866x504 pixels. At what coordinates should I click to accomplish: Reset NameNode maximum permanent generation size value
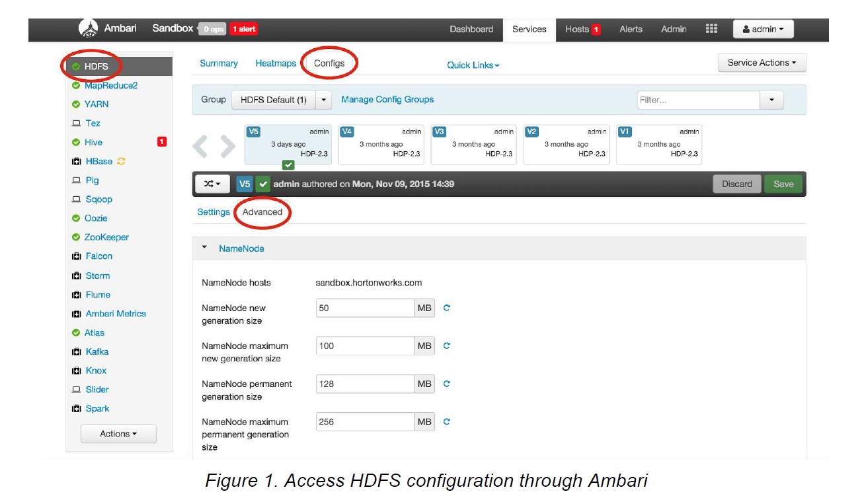447,421
